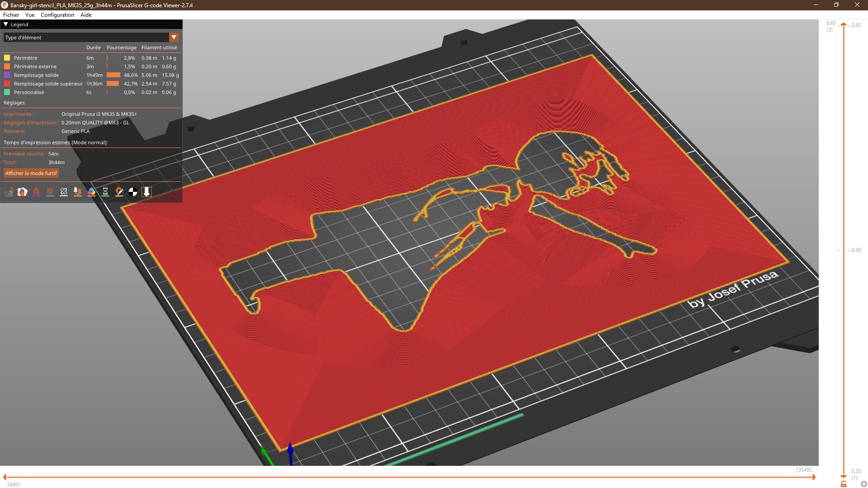
Task: Toggle tool marker nozzle icon
Action: pyautogui.click(x=147, y=192)
